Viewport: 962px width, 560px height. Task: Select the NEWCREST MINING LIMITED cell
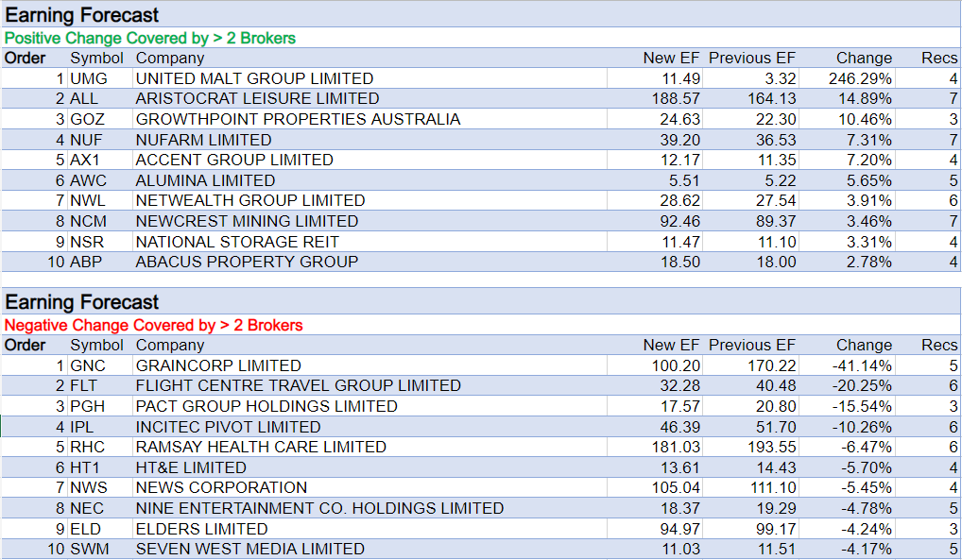tap(247, 221)
